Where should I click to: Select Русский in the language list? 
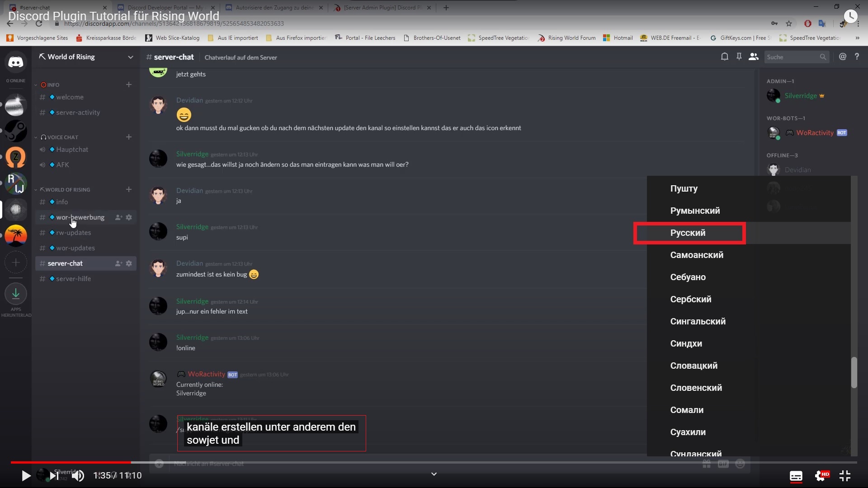688,233
